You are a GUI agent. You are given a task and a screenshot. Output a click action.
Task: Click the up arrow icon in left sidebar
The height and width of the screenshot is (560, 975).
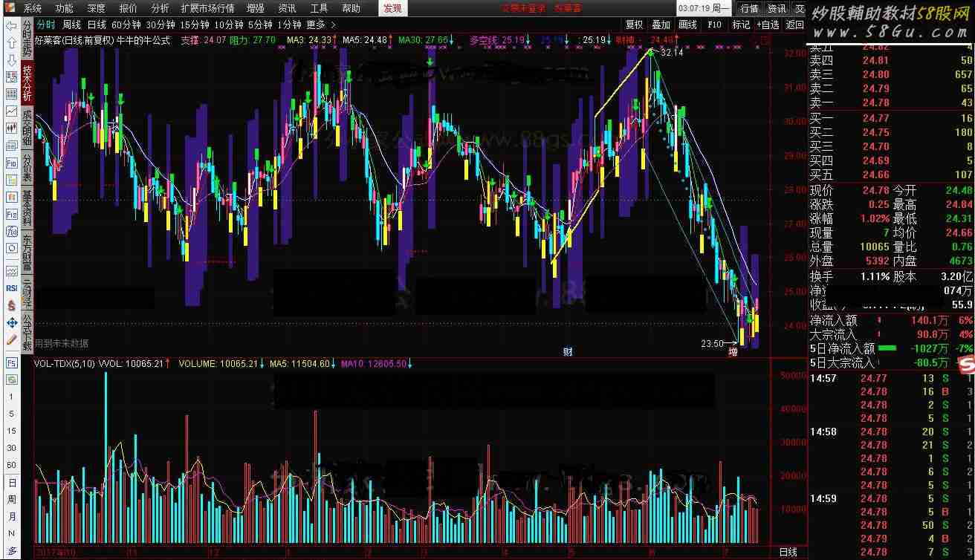[x=12, y=43]
